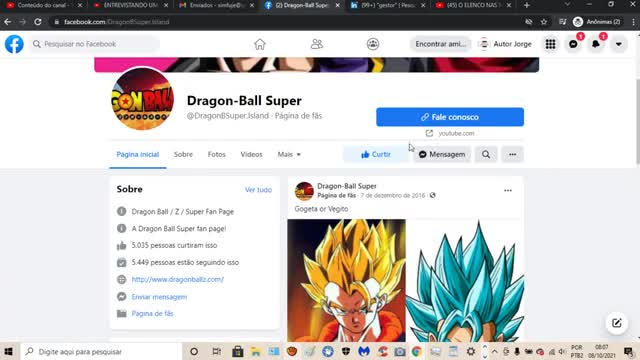Open the Microsoft Store taskbar icon
This screenshot has height=360, width=640.
[238, 351]
